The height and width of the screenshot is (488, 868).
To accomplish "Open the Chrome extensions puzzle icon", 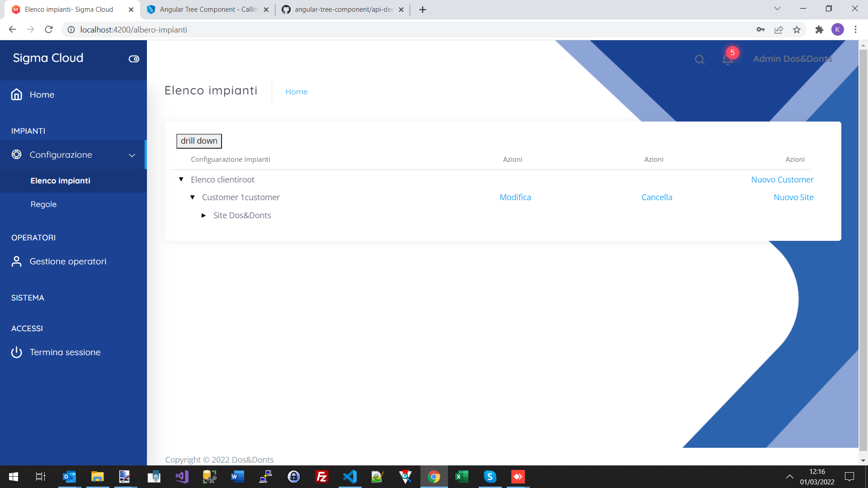I will [819, 30].
